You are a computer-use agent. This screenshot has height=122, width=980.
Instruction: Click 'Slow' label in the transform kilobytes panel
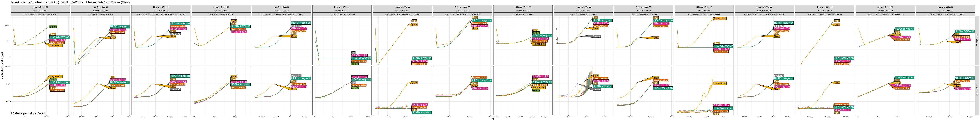[656, 38]
